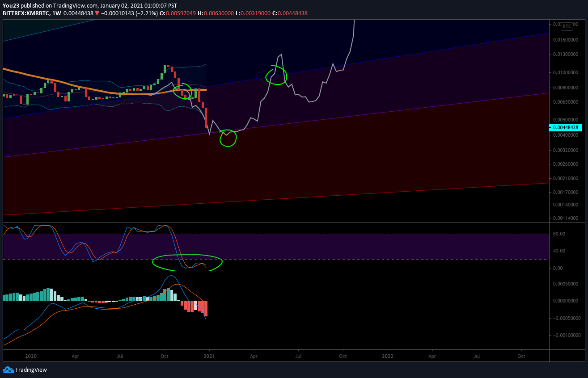The height and width of the screenshot is (378, 588).
Task: Click MACD axis zero label 0.00000000
Action: (x=566, y=301)
